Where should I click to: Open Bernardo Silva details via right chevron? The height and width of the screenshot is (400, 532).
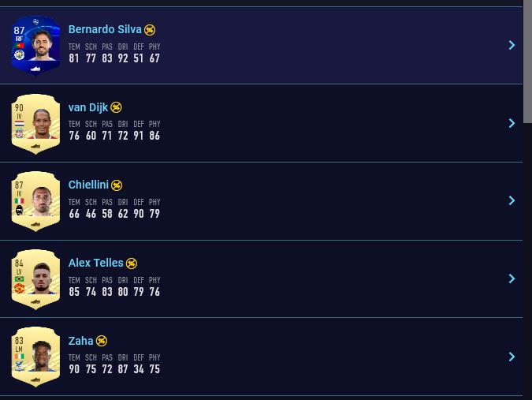tap(512, 45)
